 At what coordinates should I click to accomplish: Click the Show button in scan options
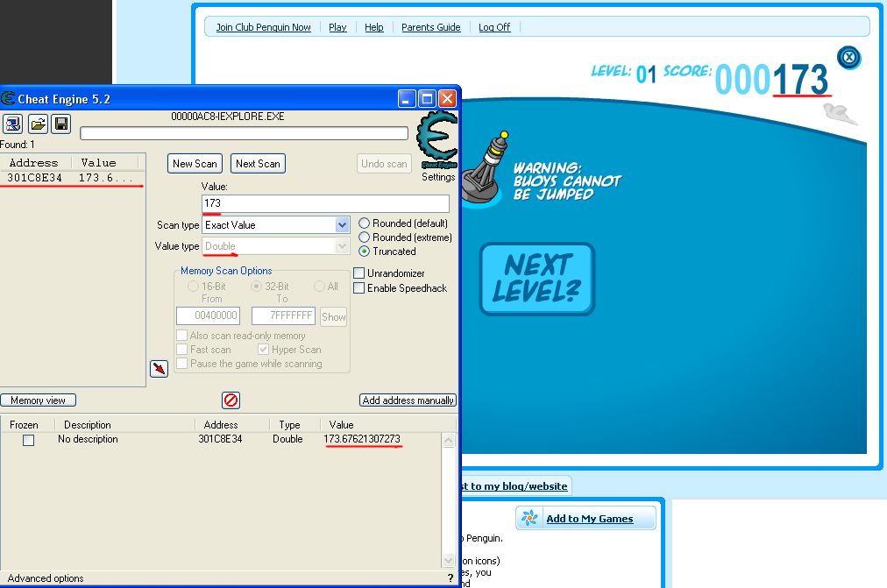[x=334, y=317]
